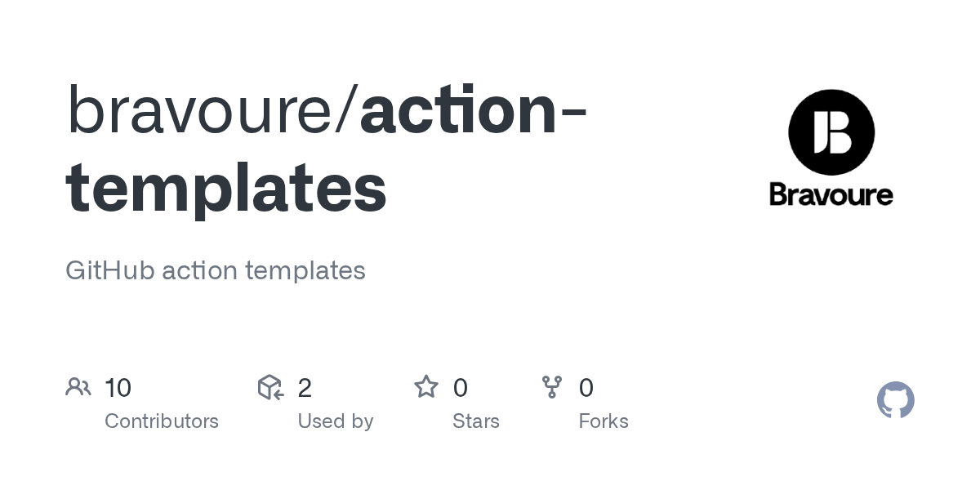Viewport: 980px width, 490px height.
Task: Open the "Stars" label
Action: click(476, 421)
